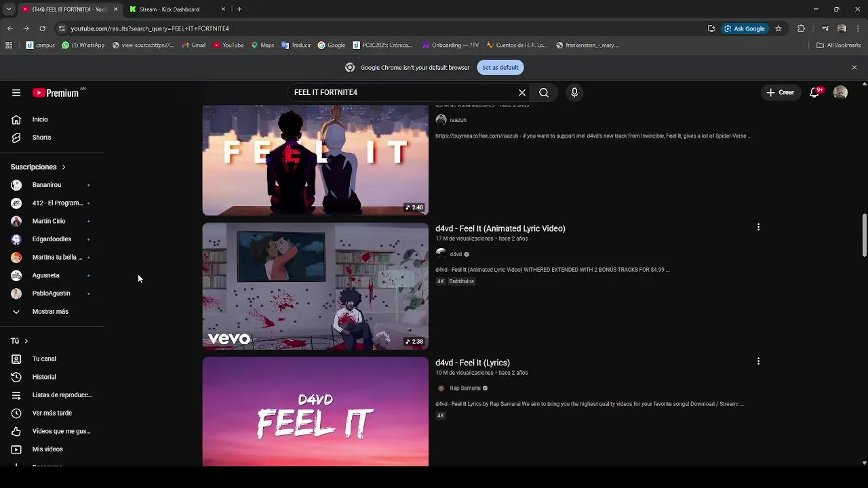Image resolution: width=868 pixels, height=488 pixels.
Task: Expand the Tú section chevron
Action: pyautogui.click(x=26, y=341)
